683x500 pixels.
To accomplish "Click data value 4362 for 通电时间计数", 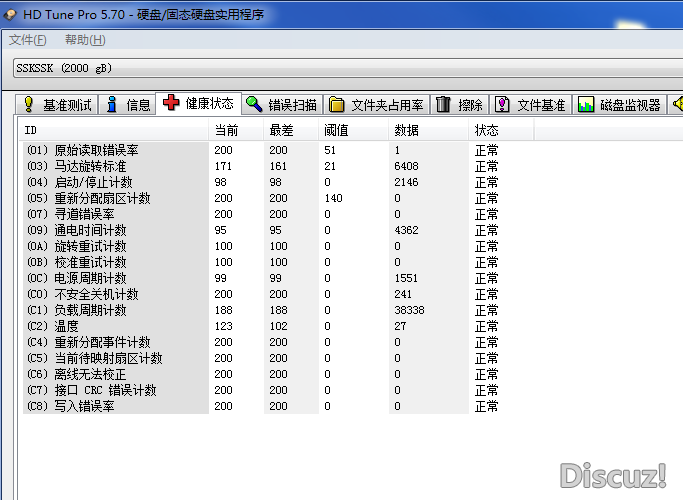I will point(406,230).
